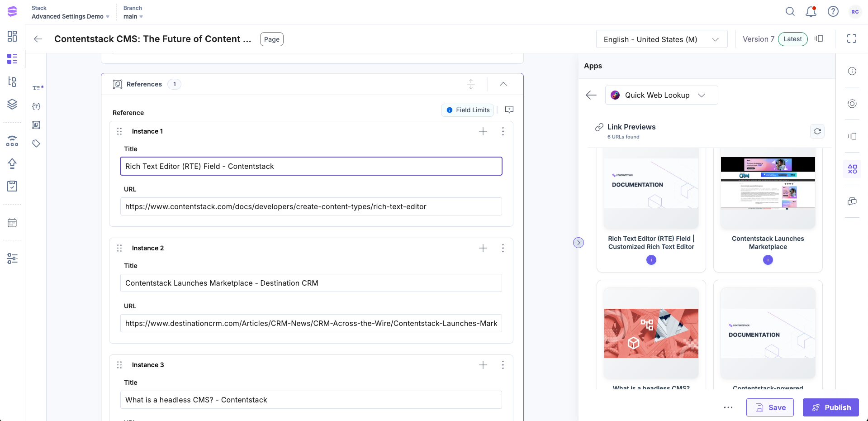The width and height of the screenshot is (868, 421).
Task: Open the help question mark icon
Action: (833, 12)
